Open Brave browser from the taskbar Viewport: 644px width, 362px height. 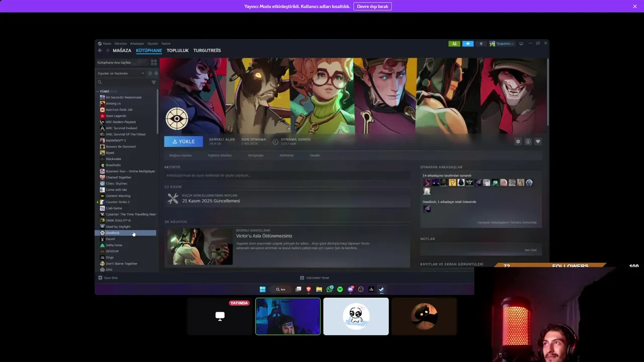click(308, 289)
